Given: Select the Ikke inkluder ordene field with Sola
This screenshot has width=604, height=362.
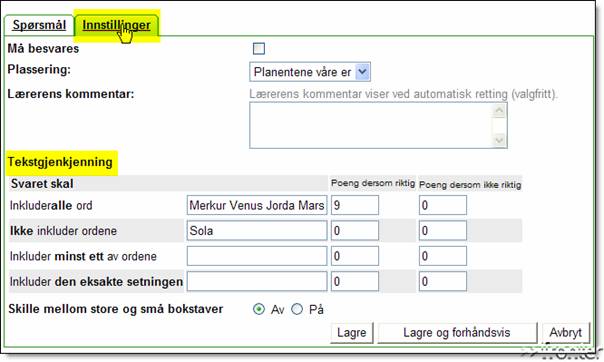Looking at the screenshot, I should click(x=257, y=231).
